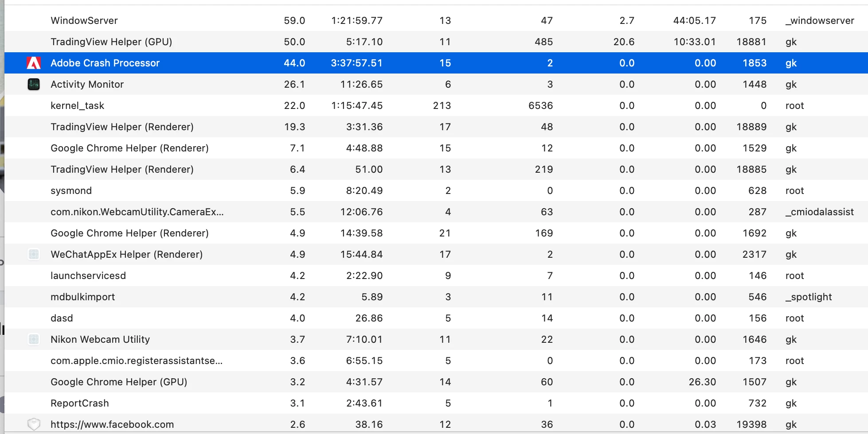Select TradingView Helper (Renderer) with PID 18889
The height and width of the screenshot is (434, 868).
[436, 127]
